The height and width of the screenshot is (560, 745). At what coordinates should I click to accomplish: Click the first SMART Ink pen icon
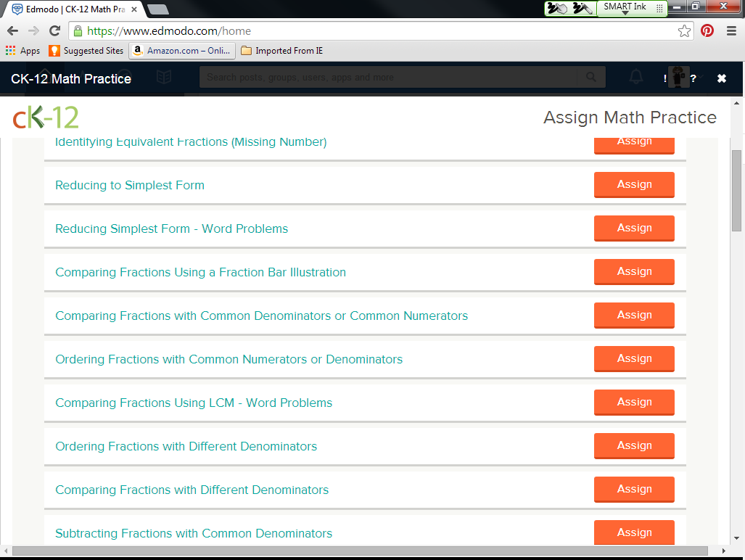[557, 8]
